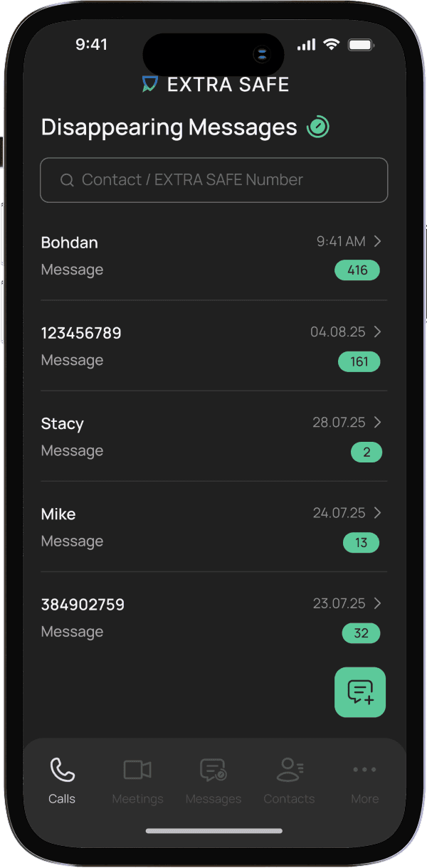The height and width of the screenshot is (868, 427).
Task: Tap the EXTRA SAFE shield logo
Action: coord(149,85)
